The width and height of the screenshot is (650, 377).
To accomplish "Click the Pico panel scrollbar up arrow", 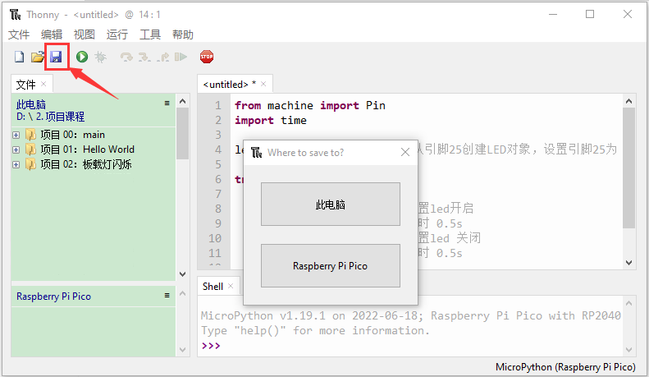I will pos(182,294).
